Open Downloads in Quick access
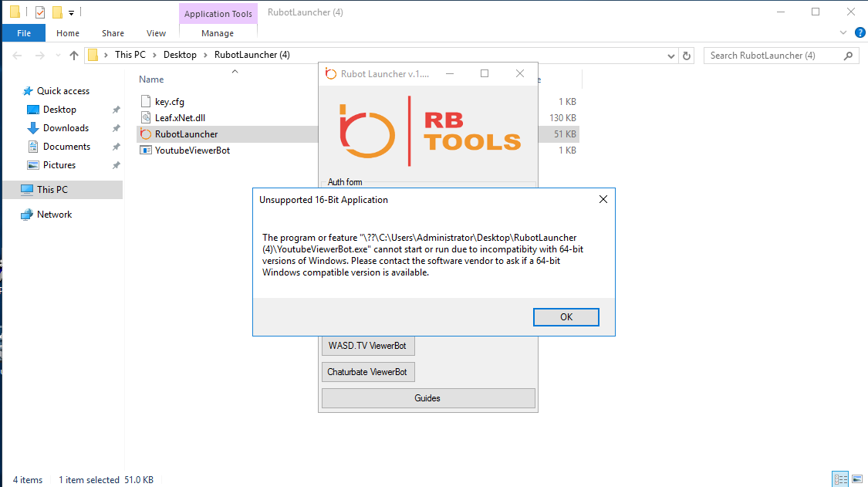The image size is (868, 487). 66,128
